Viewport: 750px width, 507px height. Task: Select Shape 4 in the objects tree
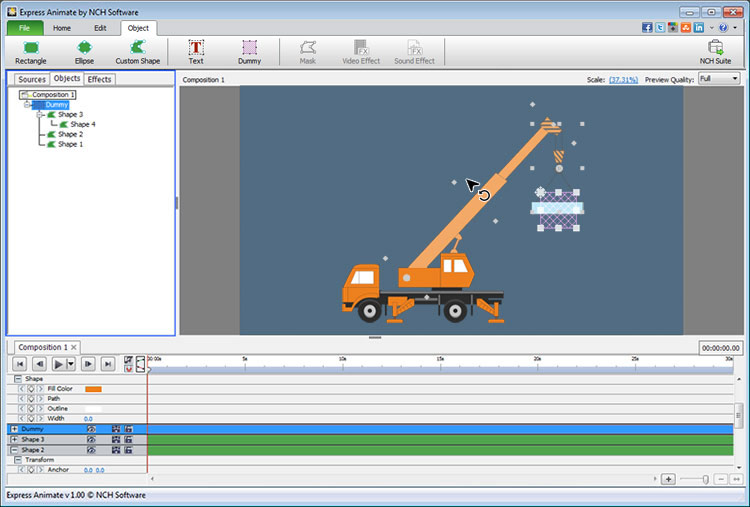click(82, 124)
